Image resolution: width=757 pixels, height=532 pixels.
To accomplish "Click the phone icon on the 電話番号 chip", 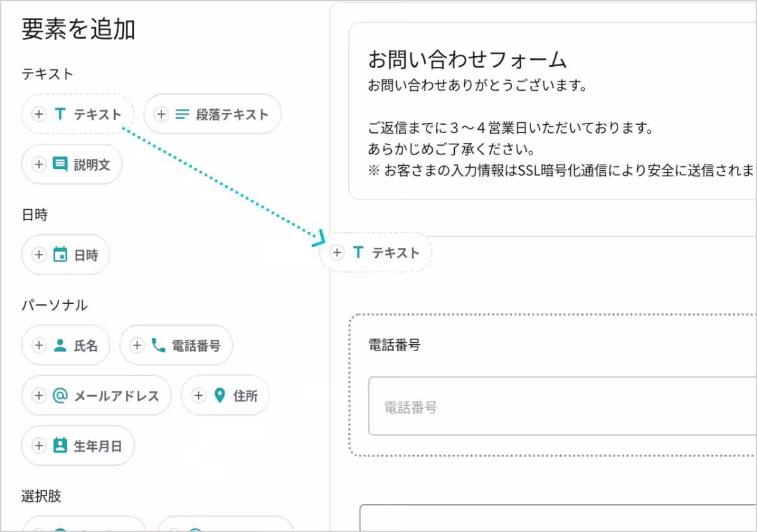I will point(159,345).
